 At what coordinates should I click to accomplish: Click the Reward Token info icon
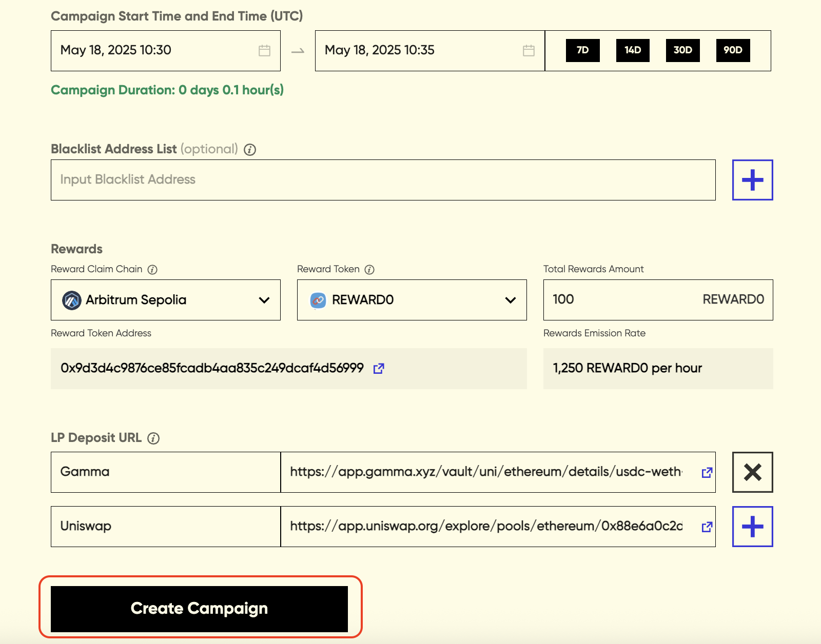coord(369,270)
